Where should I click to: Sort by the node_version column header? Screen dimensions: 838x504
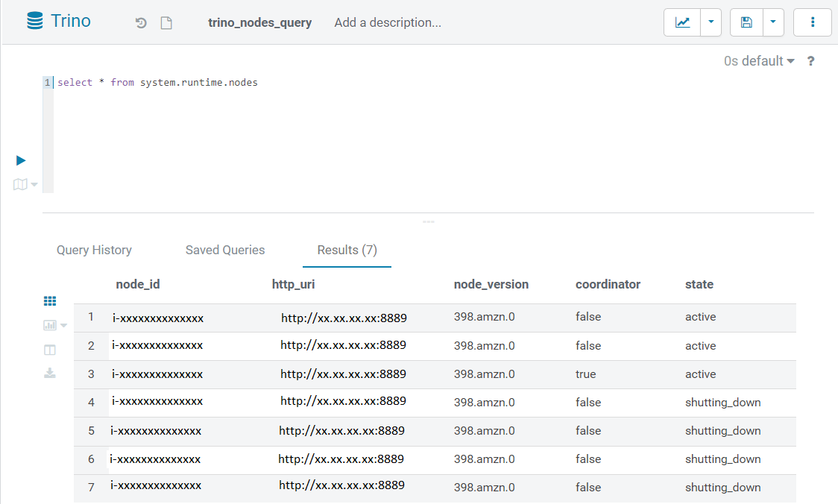point(491,284)
